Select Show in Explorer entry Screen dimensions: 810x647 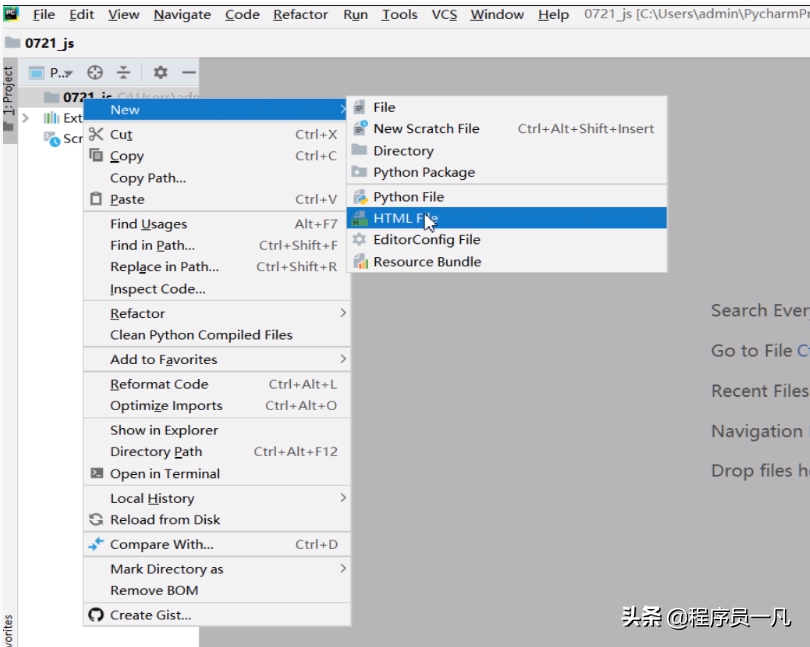pyautogui.click(x=216, y=430)
